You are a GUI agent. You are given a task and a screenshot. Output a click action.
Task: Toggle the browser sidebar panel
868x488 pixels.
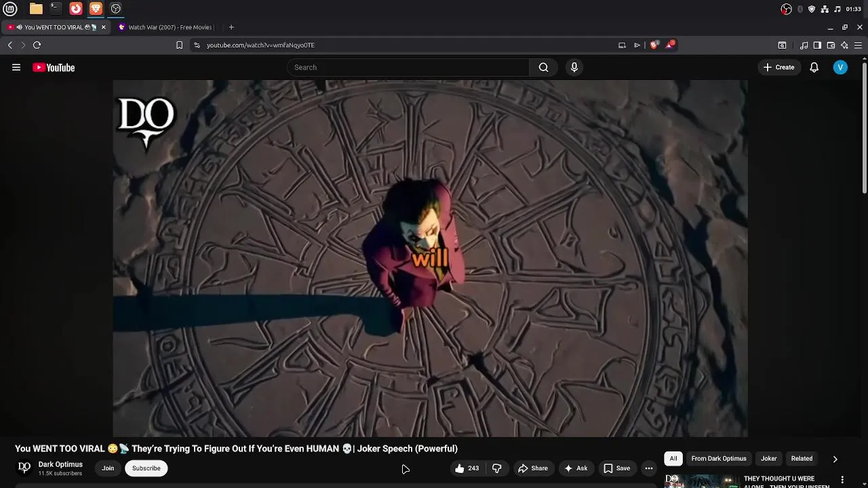point(817,45)
